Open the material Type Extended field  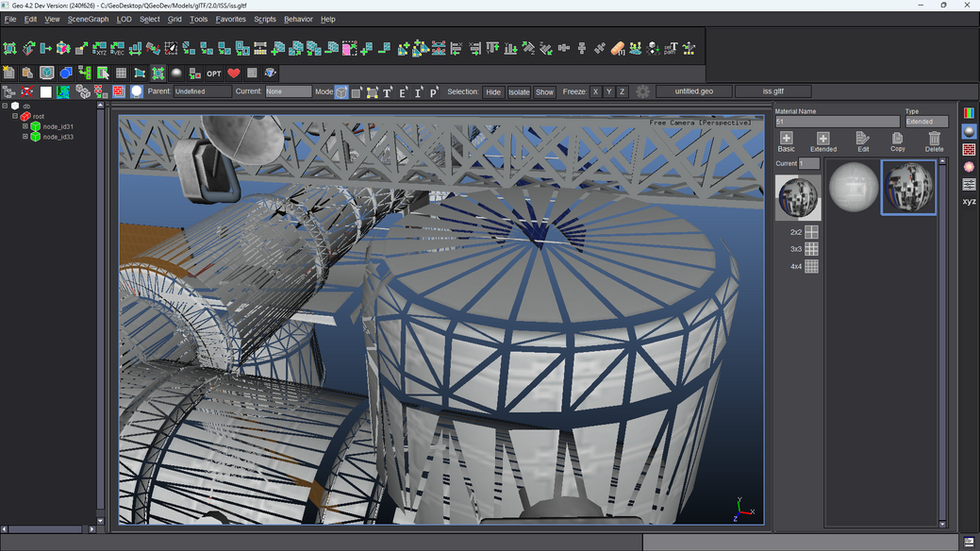pyautogui.click(x=926, y=122)
